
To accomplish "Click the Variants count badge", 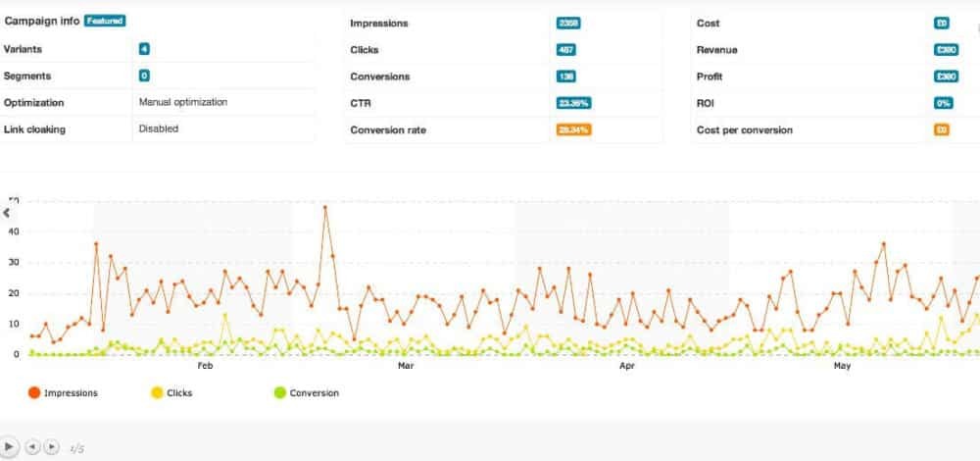I will click(144, 48).
